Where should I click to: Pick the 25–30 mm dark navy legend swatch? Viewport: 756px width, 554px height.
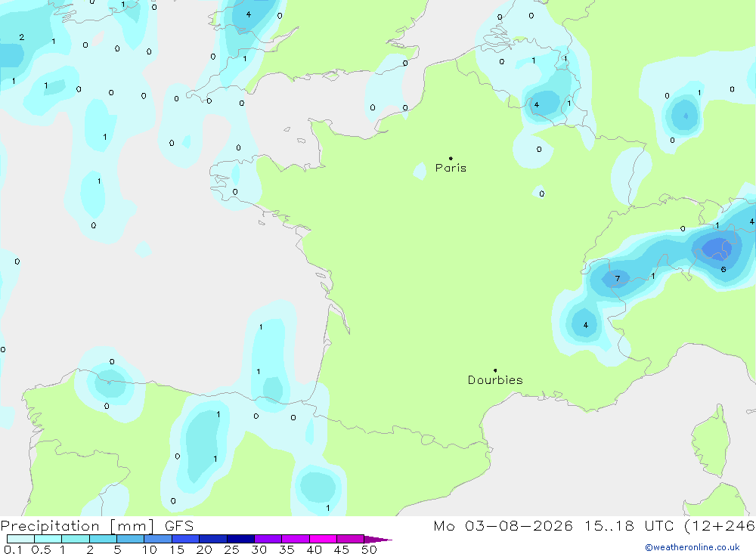[240, 539]
